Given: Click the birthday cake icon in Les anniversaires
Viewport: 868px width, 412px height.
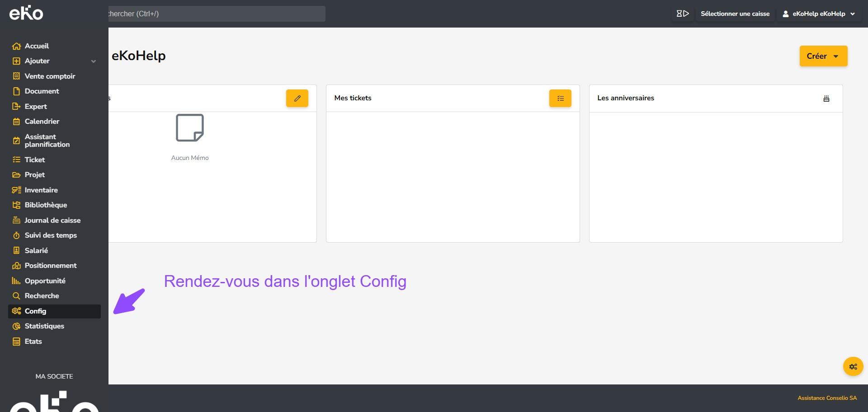Looking at the screenshot, I should pyautogui.click(x=826, y=98).
